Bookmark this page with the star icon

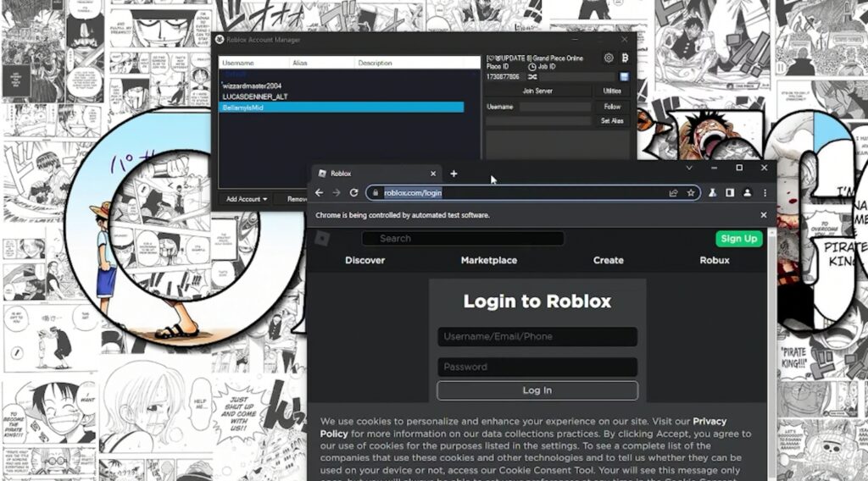point(690,193)
